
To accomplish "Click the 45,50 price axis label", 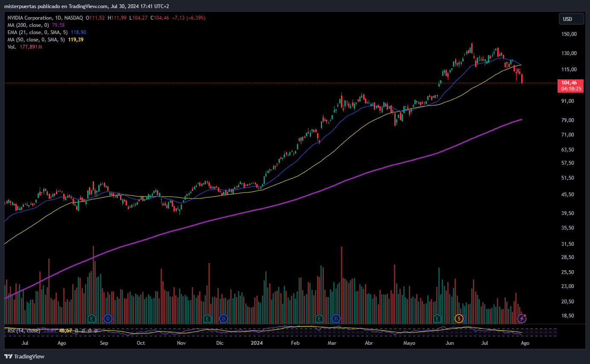I will [x=567, y=195].
